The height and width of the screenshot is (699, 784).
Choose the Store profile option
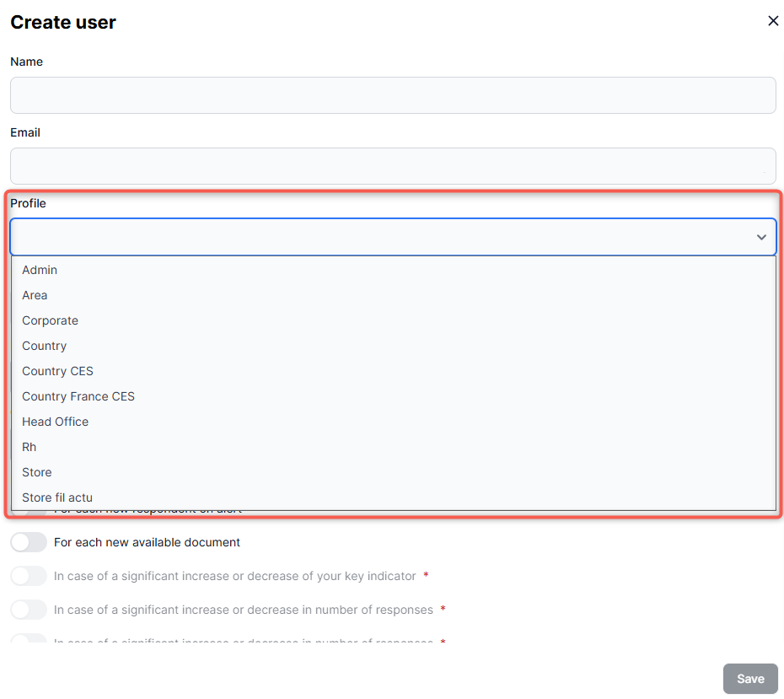point(36,472)
